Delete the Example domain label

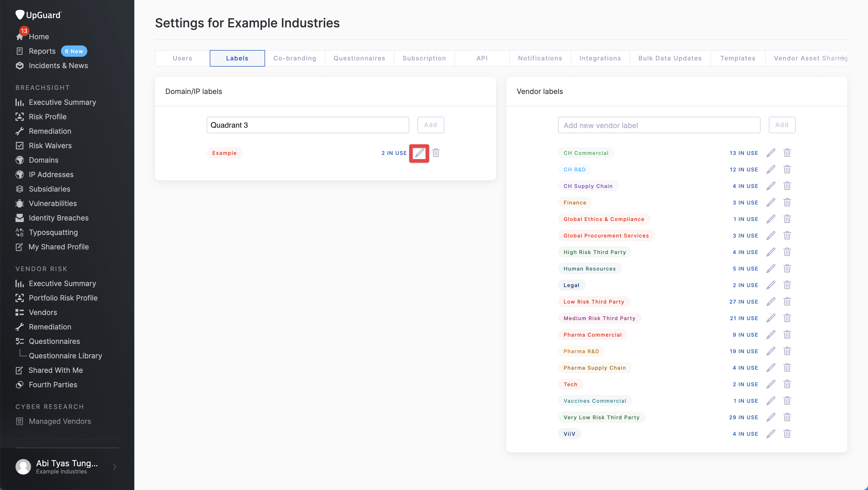[x=436, y=153]
